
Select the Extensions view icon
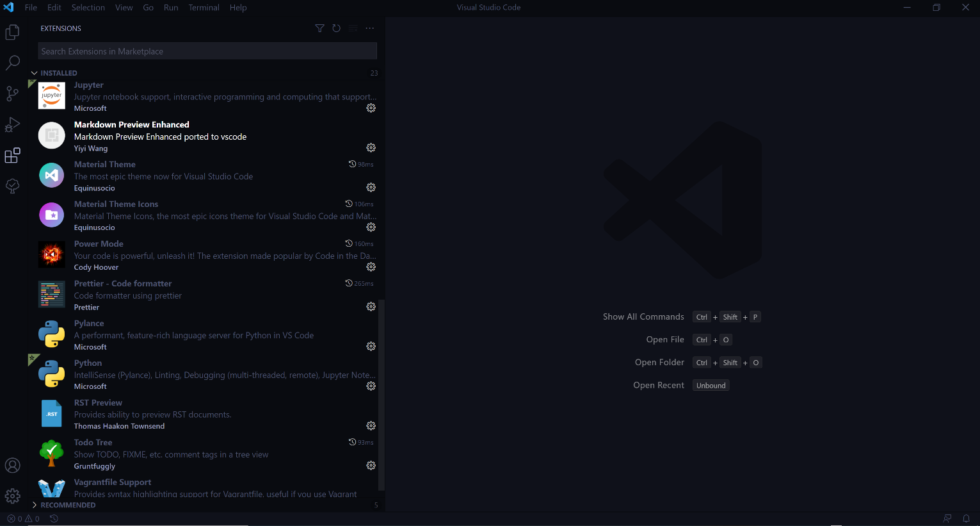[x=12, y=155]
